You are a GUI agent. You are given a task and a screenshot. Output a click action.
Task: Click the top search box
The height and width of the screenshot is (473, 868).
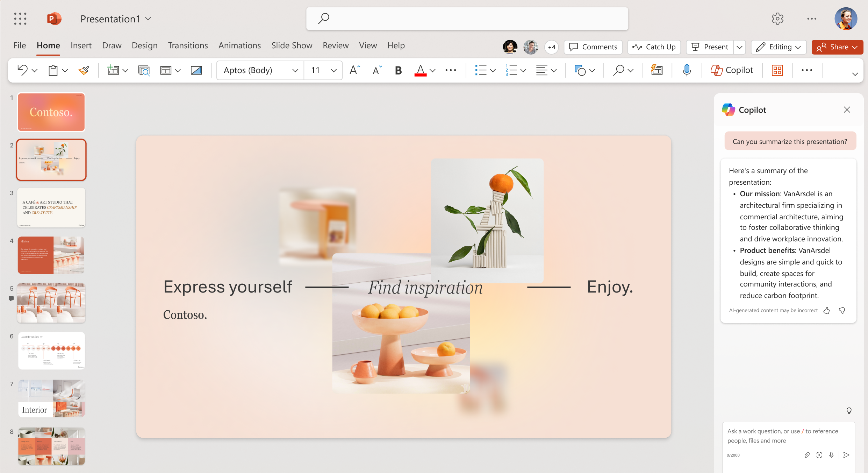click(467, 19)
